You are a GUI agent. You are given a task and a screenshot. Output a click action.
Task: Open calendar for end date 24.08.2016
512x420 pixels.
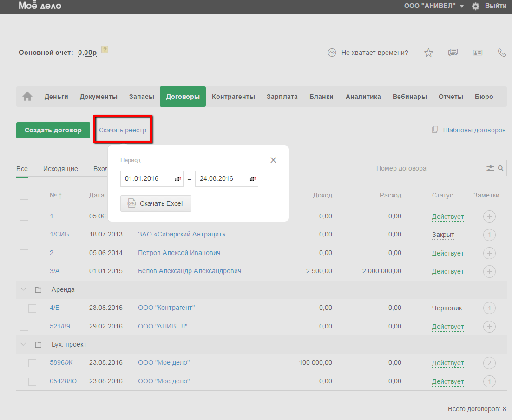tap(252, 179)
